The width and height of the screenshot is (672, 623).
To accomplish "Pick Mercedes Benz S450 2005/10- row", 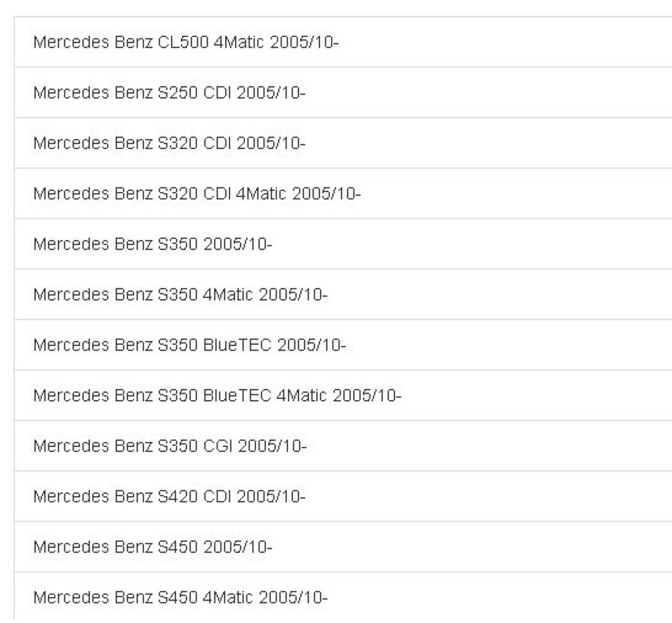I will tap(343, 546).
